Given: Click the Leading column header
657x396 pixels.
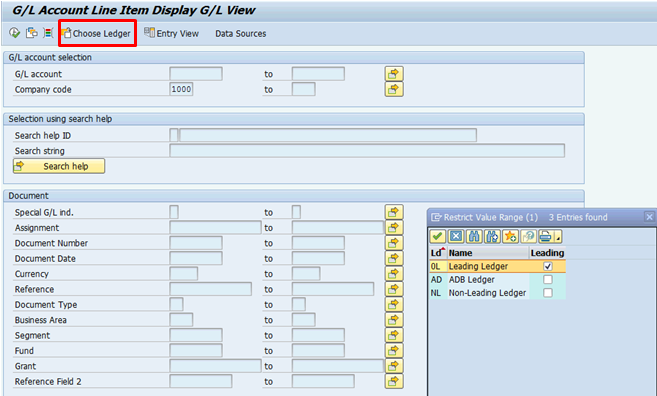Looking at the screenshot, I should point(547,253).
